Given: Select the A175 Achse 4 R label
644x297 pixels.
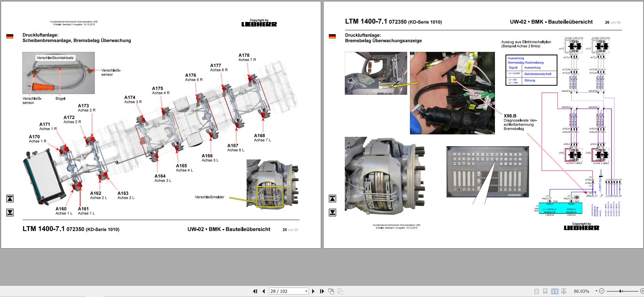Looking at the screenshot, I should [161, 91].
